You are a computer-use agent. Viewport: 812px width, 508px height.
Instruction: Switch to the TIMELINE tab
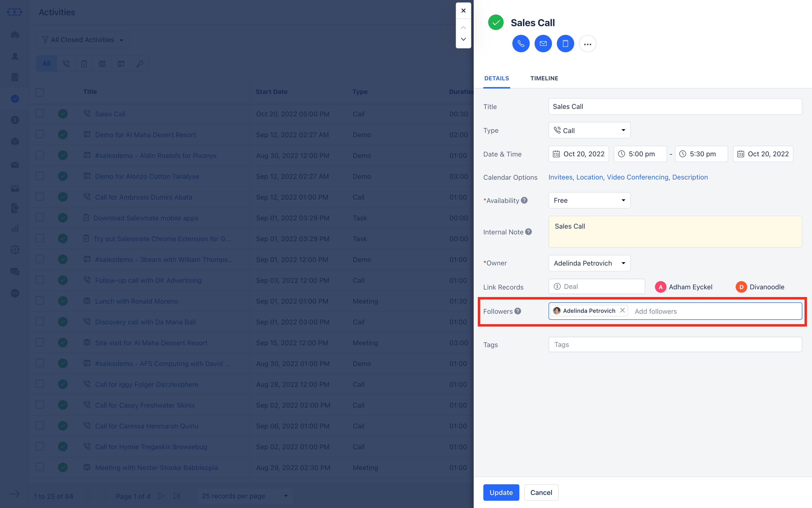point(544,78)
